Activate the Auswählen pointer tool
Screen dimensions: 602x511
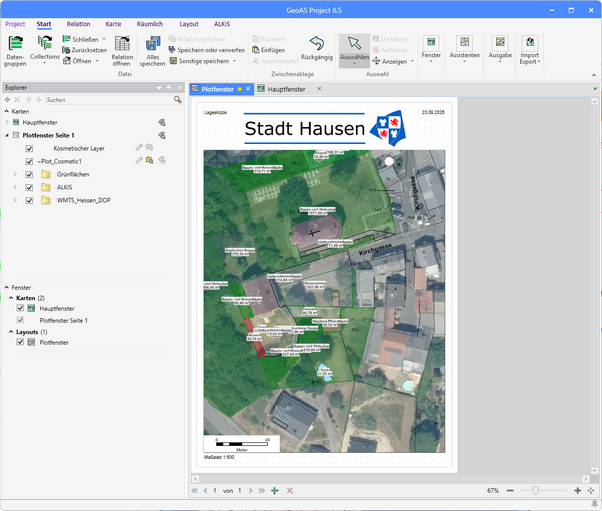354,51
